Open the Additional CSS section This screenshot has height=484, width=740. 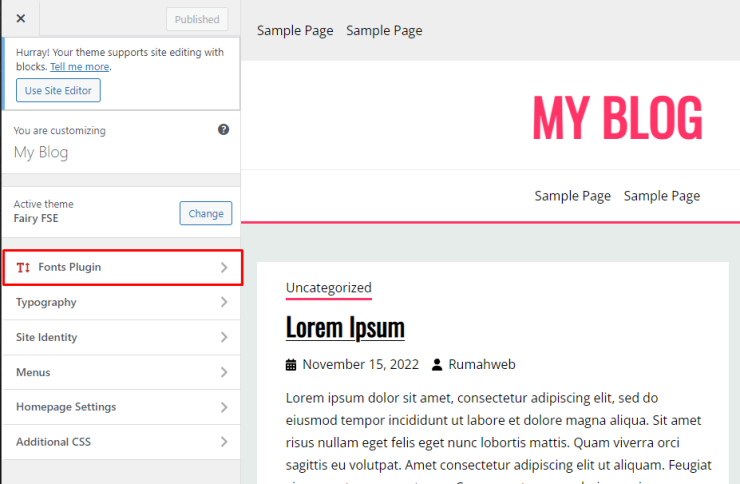pyautogui.click(x=121, y=442)
